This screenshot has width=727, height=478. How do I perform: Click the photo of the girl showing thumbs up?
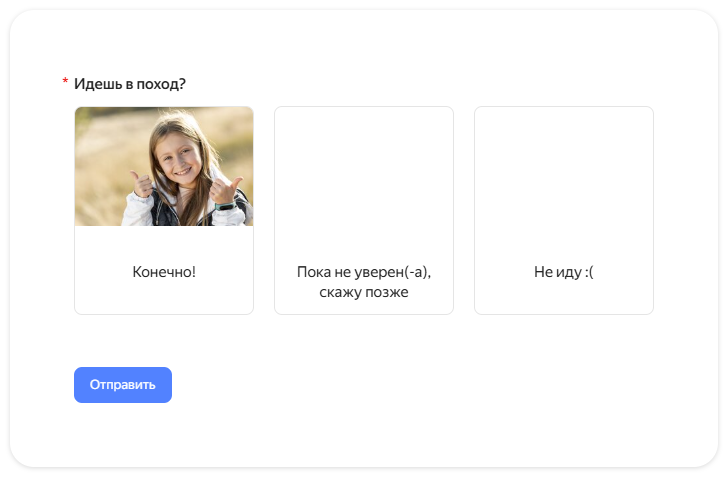point(164,166)
